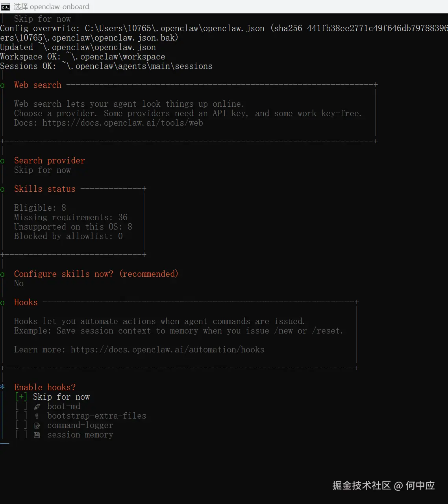Viewport: 448px width, 504px height.
Task: Click the Enable hooks? prompt heading
Action: [45, 387]
